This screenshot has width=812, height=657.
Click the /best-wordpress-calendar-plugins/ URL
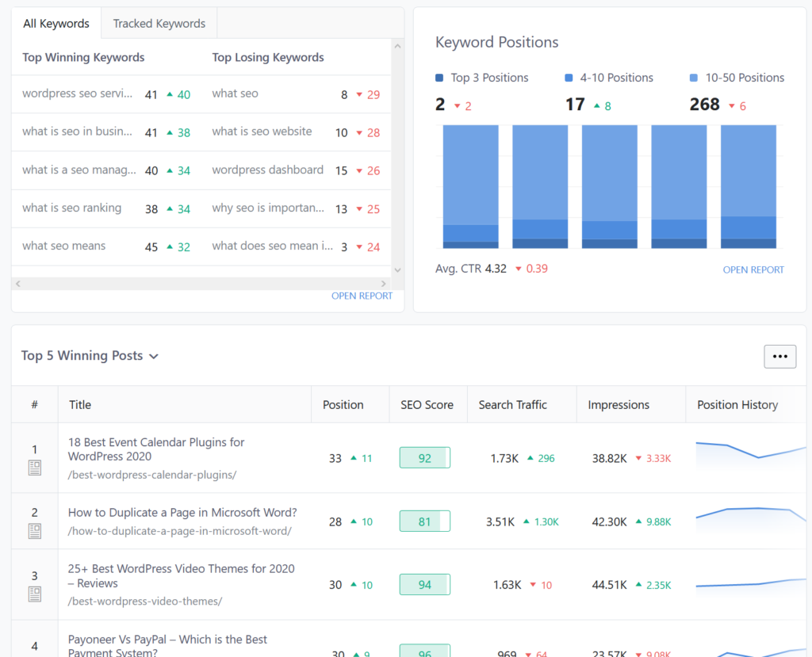point(152,475)
